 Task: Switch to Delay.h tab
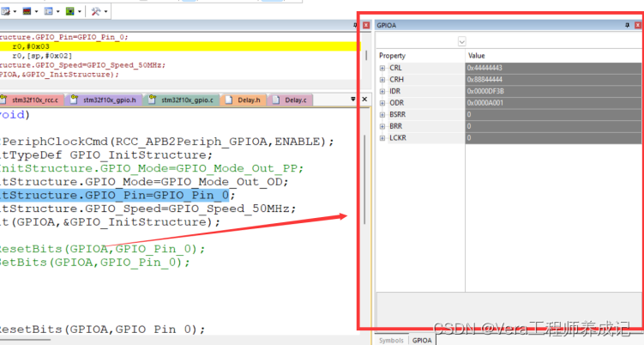(244, 100)
